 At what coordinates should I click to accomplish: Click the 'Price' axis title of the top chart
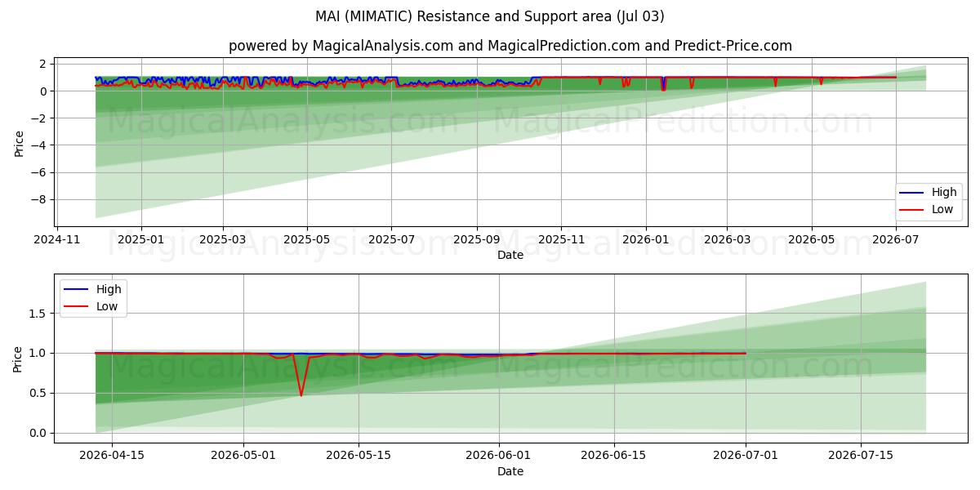click(x=19, y=144)
